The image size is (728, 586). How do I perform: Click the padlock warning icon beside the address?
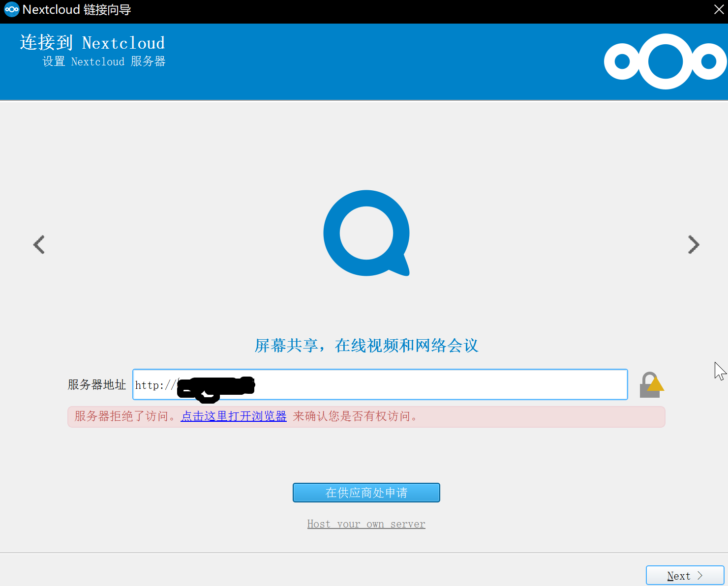[x=652, y=384]
